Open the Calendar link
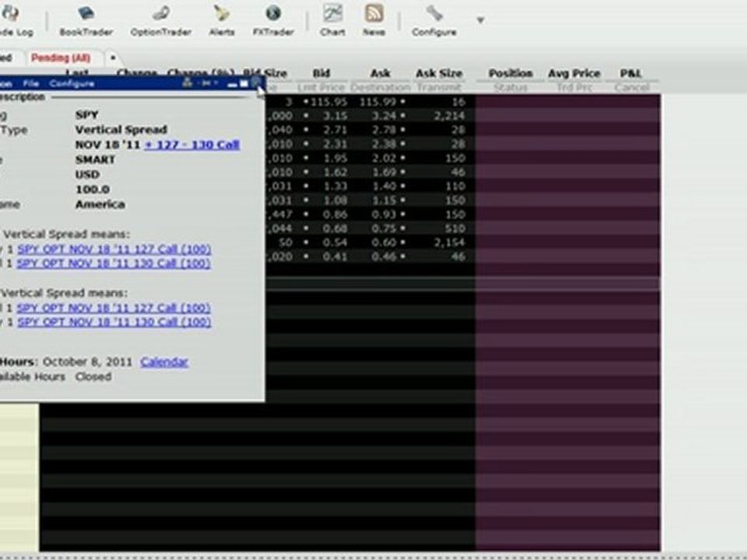 coord(164,362)
